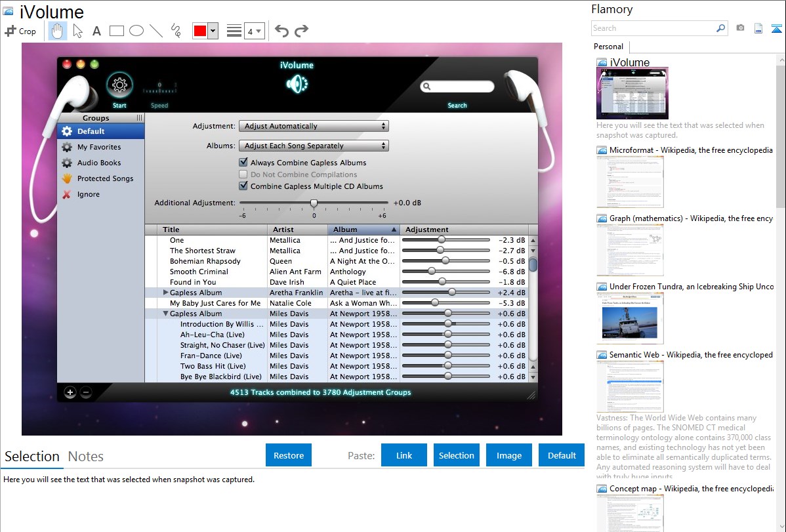Click the Paste Default button

click(x=562, y=455)
